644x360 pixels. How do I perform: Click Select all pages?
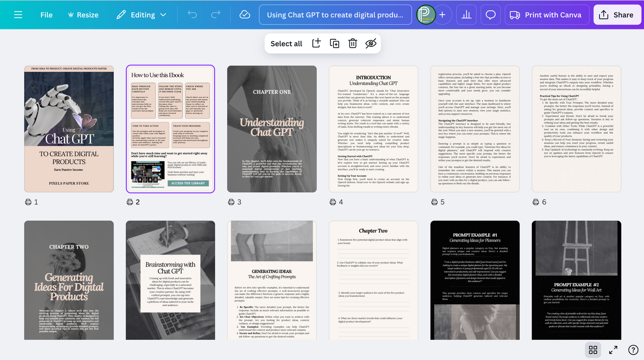286,43
